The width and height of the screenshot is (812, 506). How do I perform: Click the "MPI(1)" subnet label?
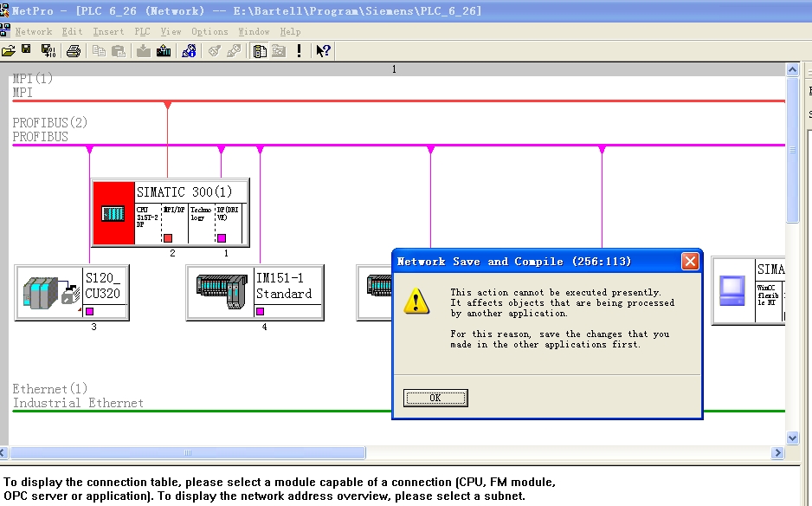(x=33, y=79)
